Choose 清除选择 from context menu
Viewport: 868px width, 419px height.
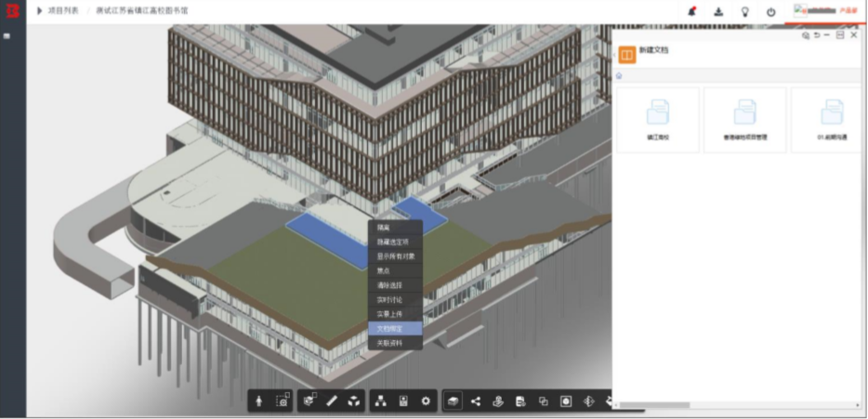pyautogui.click(x=395, y=285)
